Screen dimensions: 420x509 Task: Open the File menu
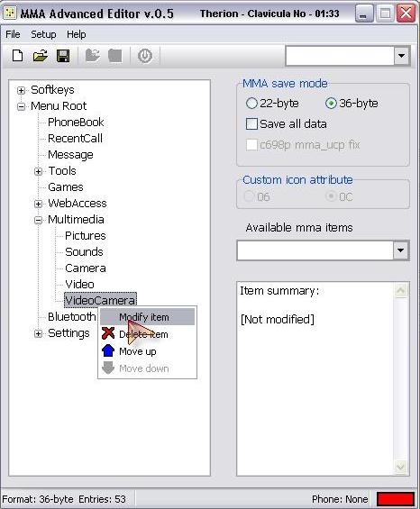13,34
